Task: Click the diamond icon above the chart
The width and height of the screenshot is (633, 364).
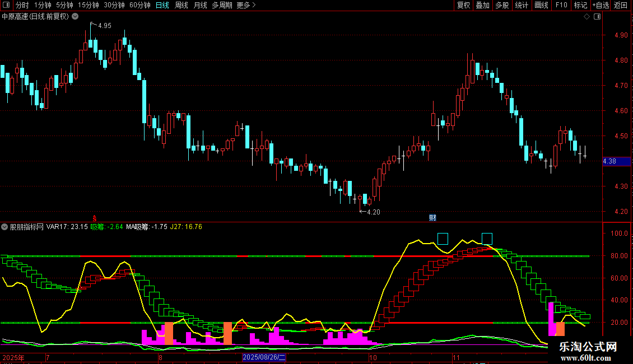Action: tap(587, 17)
